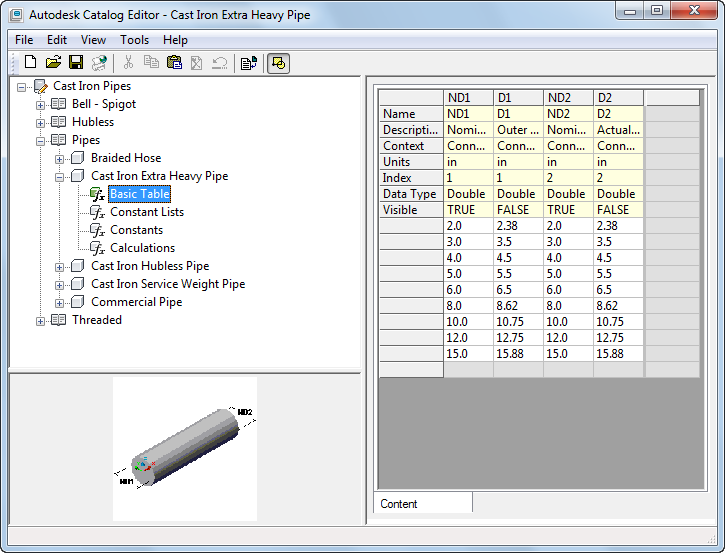Open the Help menu
The width and height of the screenshot is (725, 553).
(175, 40)
